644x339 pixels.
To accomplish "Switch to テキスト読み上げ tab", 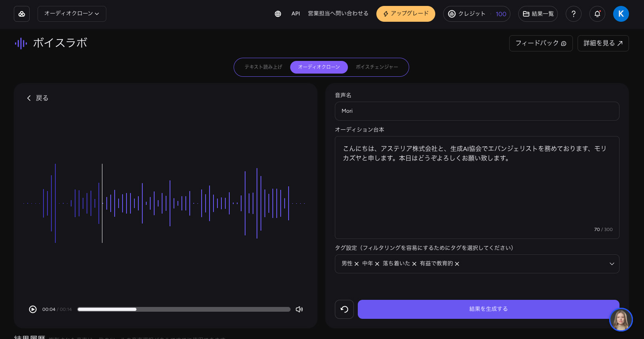I will click(x=263, y=67).
